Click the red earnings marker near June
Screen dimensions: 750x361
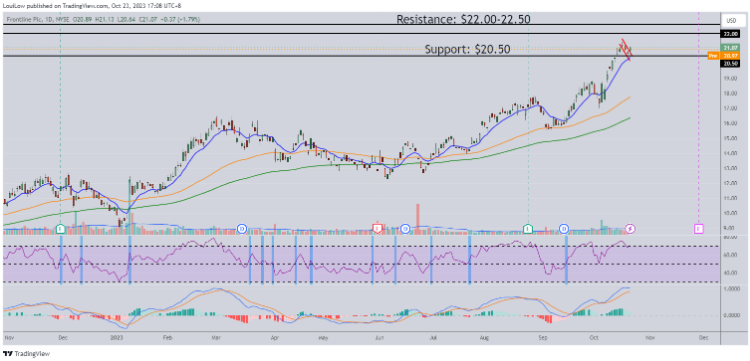click(377, 229)
